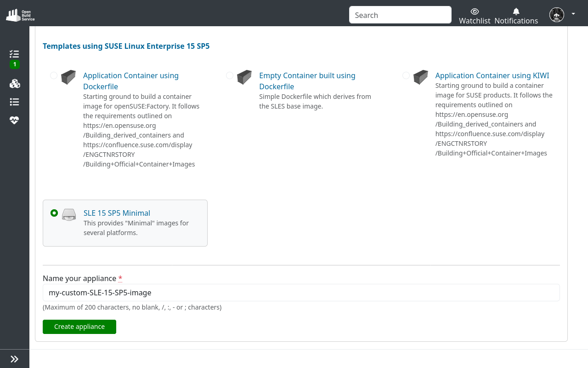Viewport: 588px width, 368px height.
Task: Click the Application Container using KIWI heading link
Action: point(492,75)
